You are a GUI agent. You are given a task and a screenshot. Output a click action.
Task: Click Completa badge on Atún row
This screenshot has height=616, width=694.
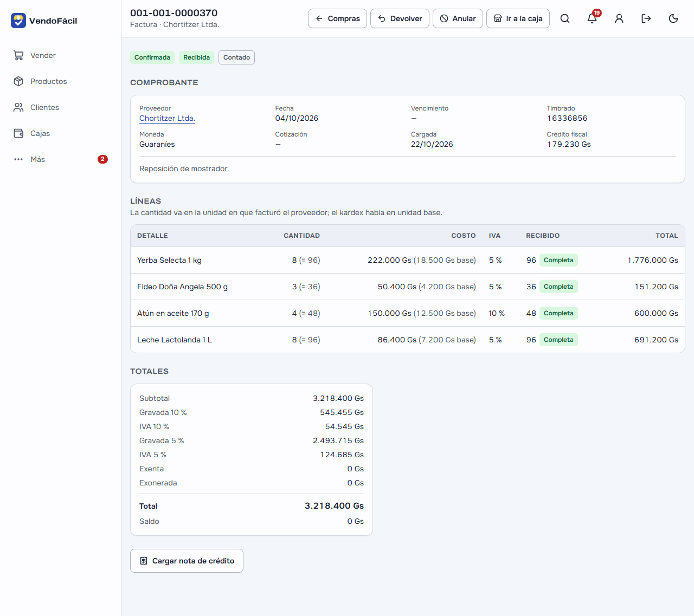558,313
